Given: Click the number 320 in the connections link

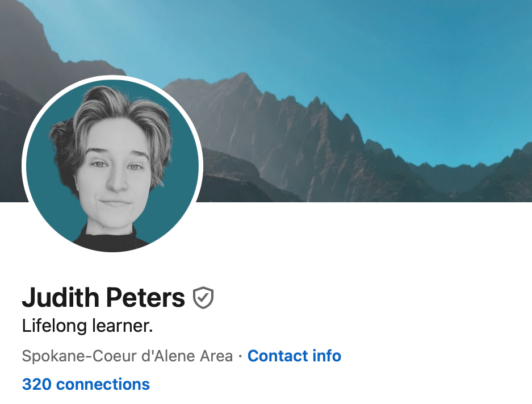Looking at the screenshot, I should coord(37,384).
